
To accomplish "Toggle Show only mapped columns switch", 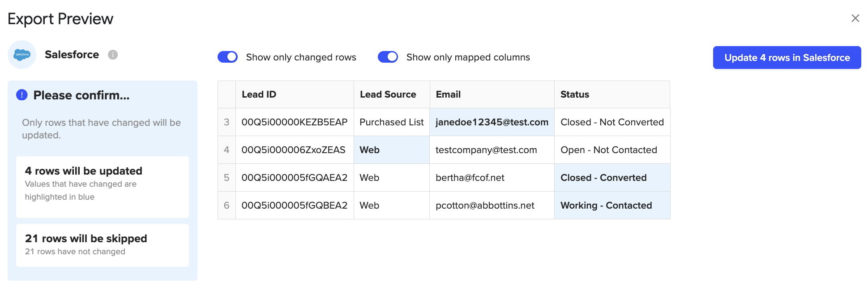I will [388, 57].
